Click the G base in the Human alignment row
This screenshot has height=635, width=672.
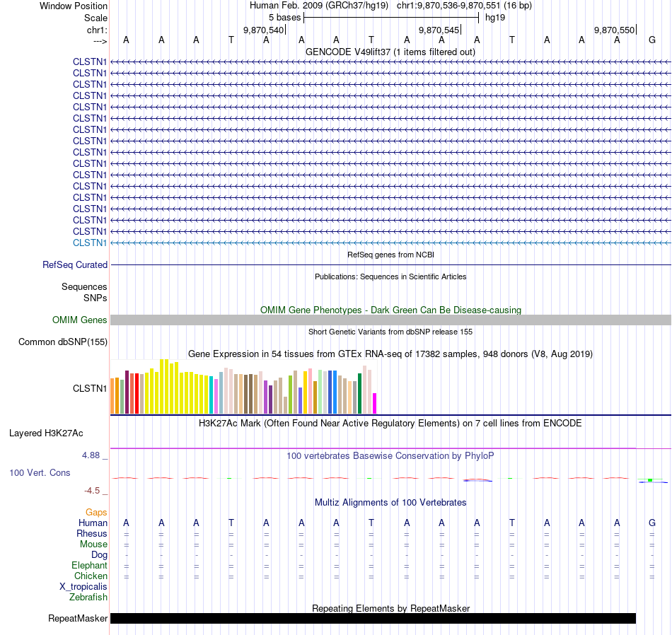coord(652,523)
